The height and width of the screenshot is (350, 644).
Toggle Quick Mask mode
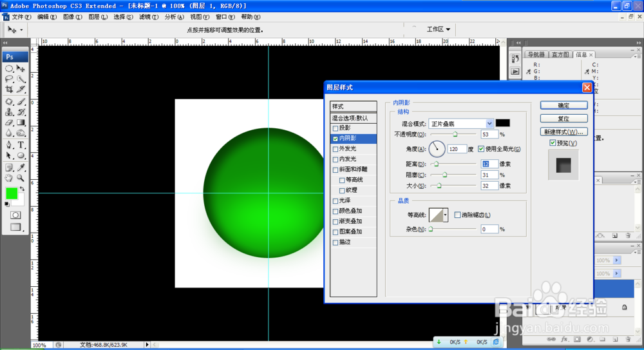coord(15,215)
